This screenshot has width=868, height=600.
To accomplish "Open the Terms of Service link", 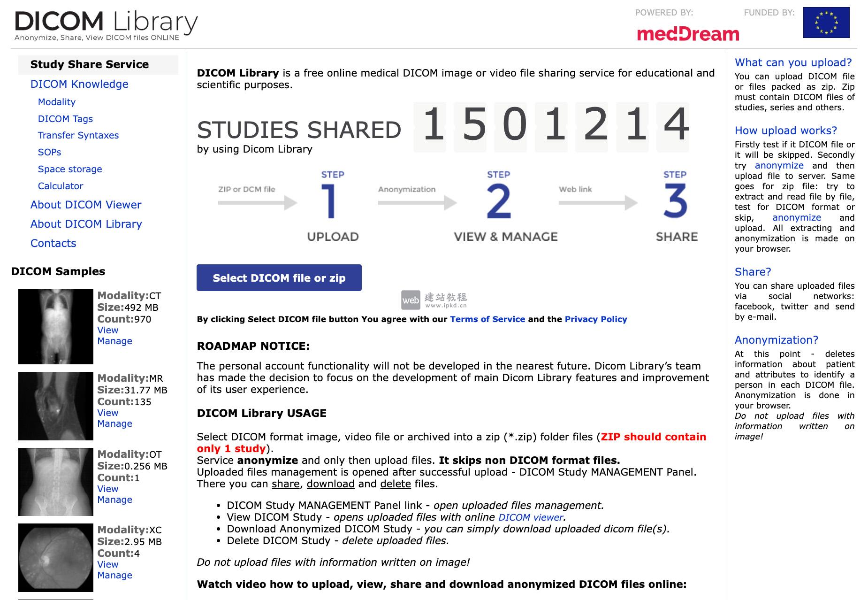I will point(487,319).
